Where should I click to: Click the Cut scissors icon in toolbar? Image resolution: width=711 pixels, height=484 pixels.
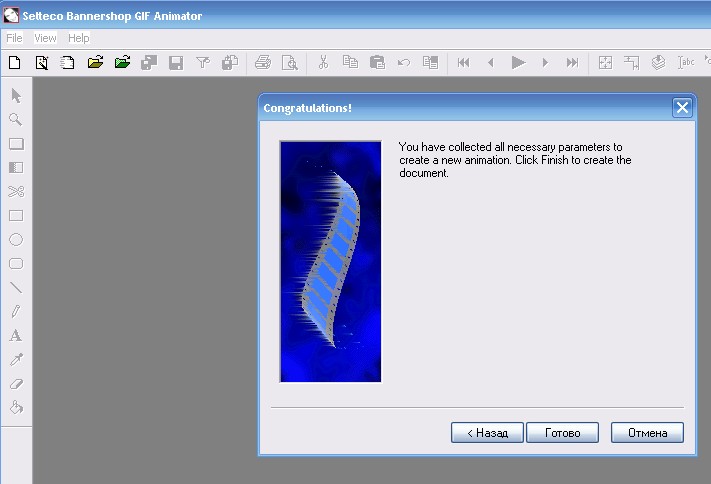tap(323, 62)
